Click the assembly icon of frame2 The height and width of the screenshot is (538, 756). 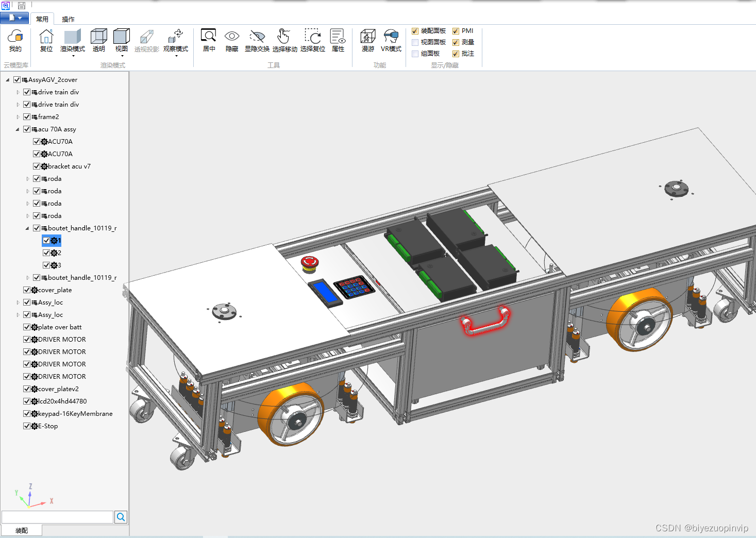click(35, 117)
